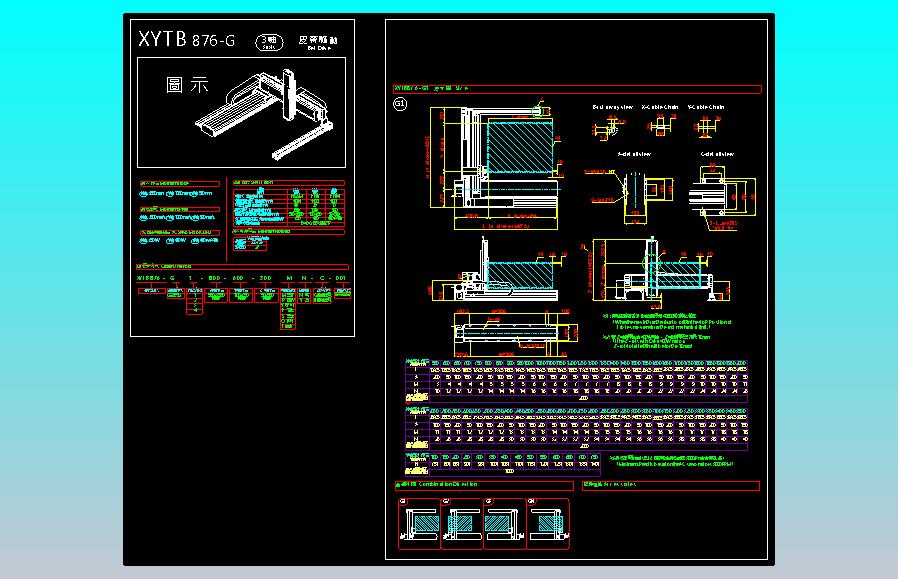Image resolution: width=898 pixels, height=579 pixels.
Task: Select the Y-Cable Chain cross-section drawing
Action: point(707,127)
